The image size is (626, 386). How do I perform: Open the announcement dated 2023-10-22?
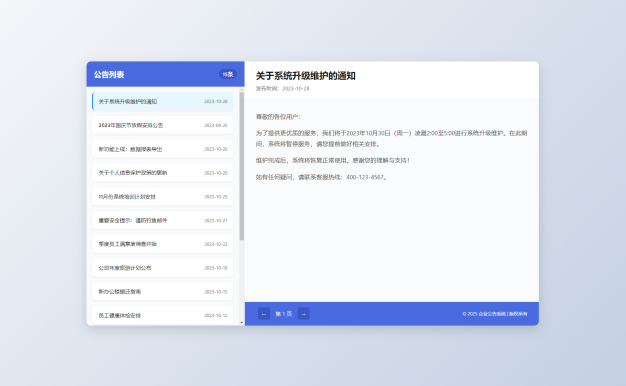coord(162,244)
